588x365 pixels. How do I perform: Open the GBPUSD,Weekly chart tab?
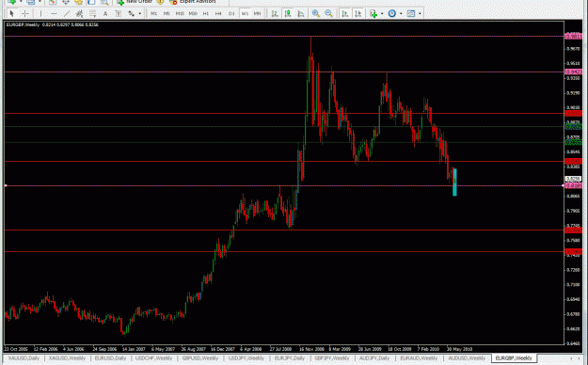tap(199, 358)
